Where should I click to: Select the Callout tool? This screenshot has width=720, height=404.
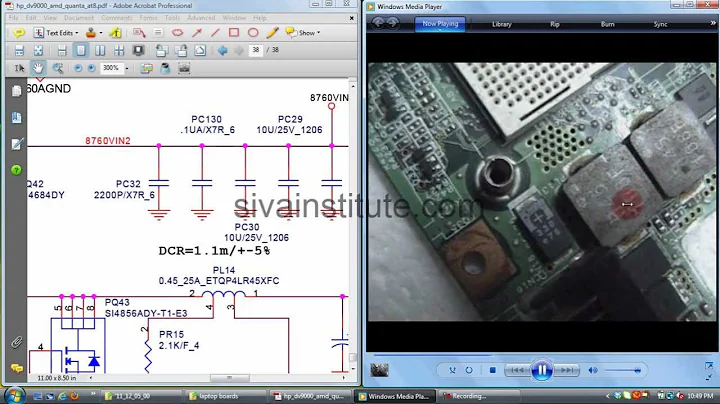139,33
